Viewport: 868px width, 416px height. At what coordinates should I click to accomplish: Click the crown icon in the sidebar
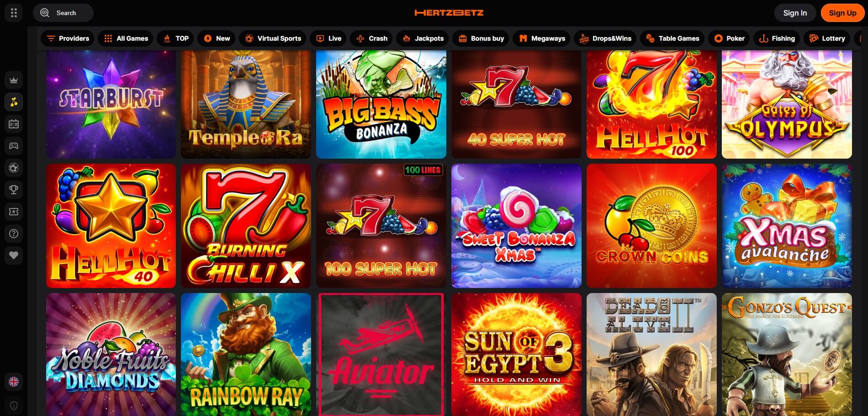(14, 80)
